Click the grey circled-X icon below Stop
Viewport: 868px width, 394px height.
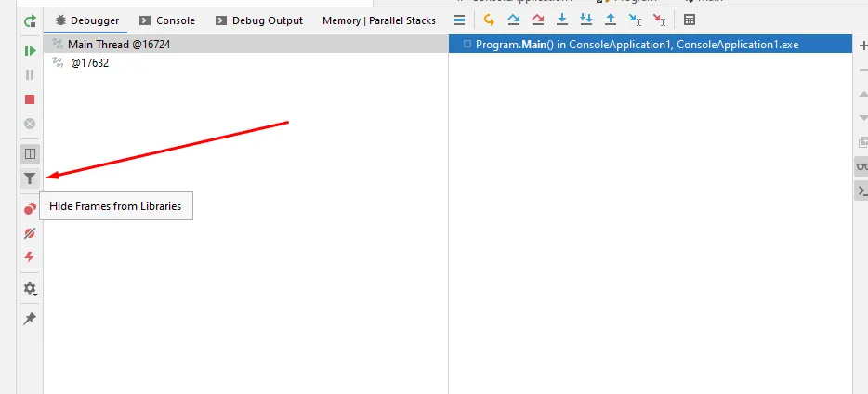point(30,124)
